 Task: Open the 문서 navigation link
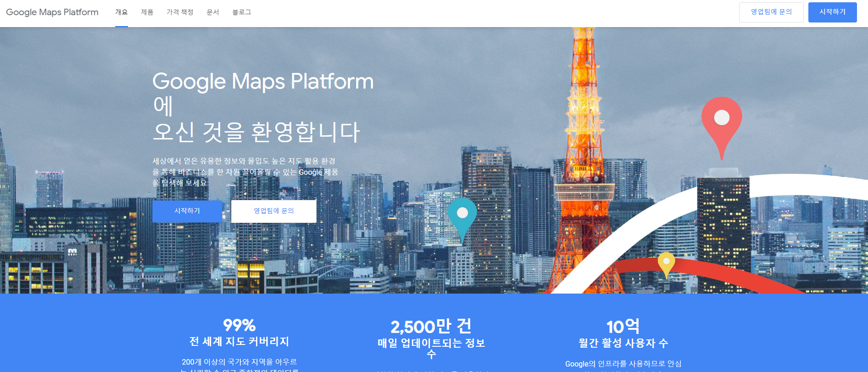(x=213, y=12)
